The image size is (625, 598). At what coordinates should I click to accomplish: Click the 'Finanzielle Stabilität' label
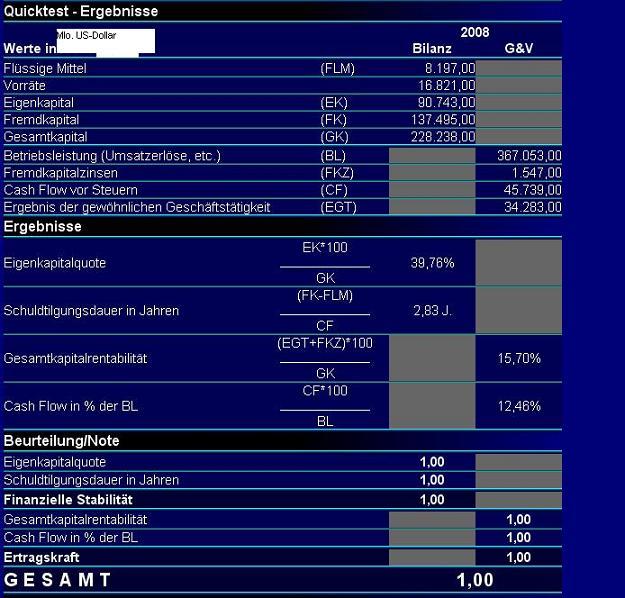68,500
